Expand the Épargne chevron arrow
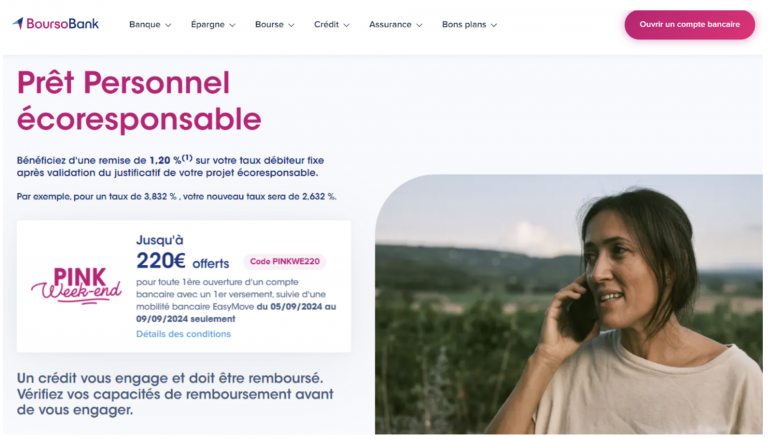Viewport: 768px width, 438px height. [x=233, y=25]
